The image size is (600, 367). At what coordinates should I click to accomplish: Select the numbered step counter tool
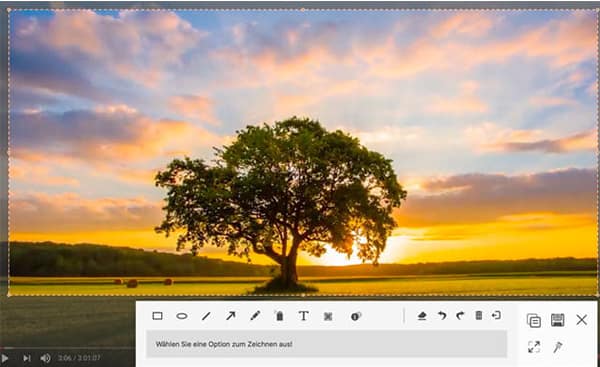[x=356, y=316]
